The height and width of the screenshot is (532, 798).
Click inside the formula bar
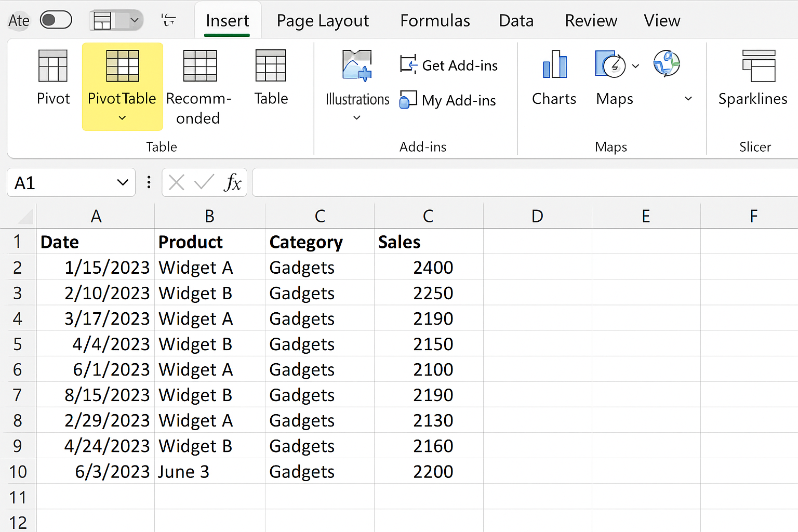click(525, 182)
